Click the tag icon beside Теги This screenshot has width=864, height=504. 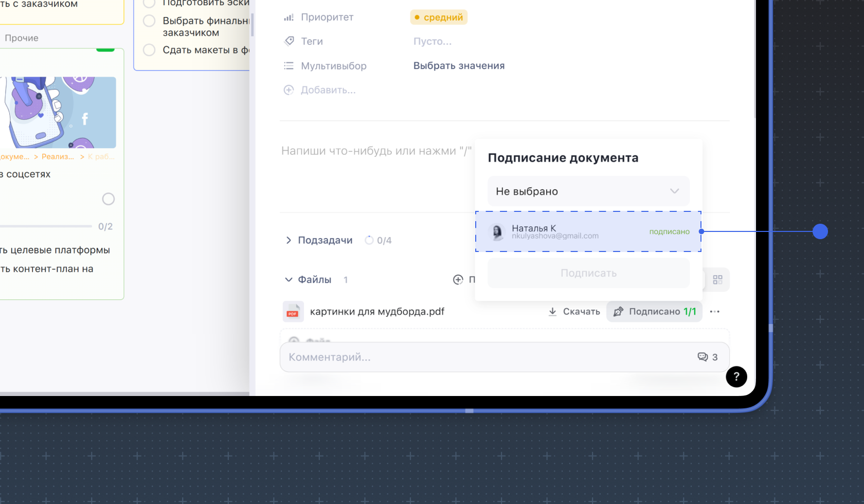tap(289, 41)
